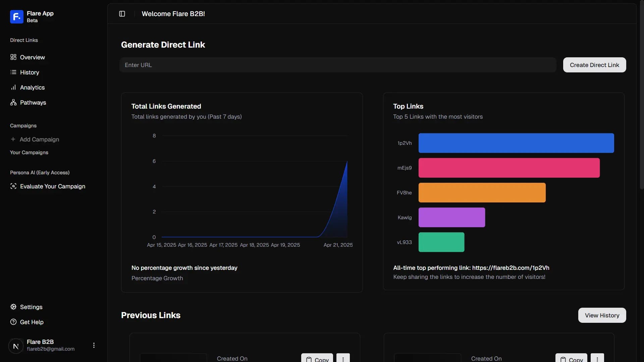
Task: Click the Get Help question mark icon
Action: point(13,322)
